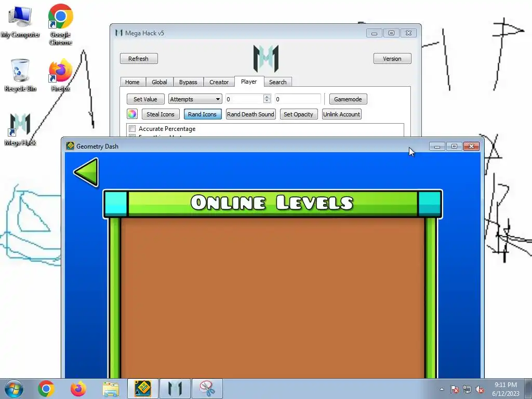Increase the value with spinner up arrow
This screenshot has height=399, width=532.
pyautogui.click(x=267, y=97)
